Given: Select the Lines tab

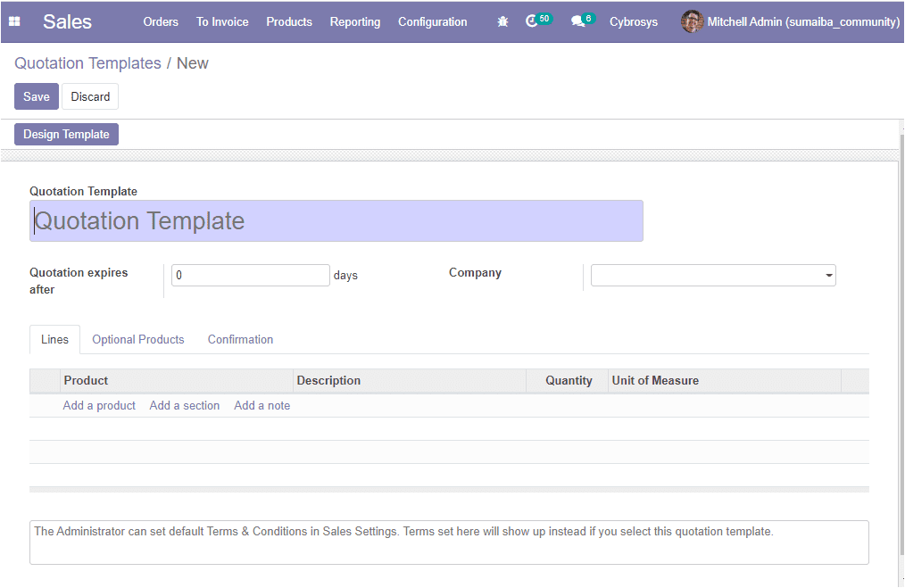Looking at the screenshot, I should click(x=54, y=339).
